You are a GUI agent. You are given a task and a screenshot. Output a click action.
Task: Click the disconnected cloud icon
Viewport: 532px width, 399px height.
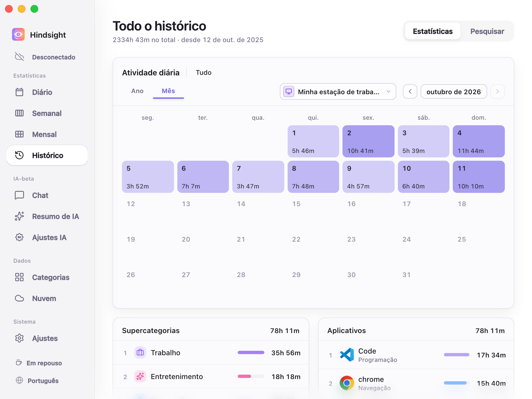(x=19, y=57)
